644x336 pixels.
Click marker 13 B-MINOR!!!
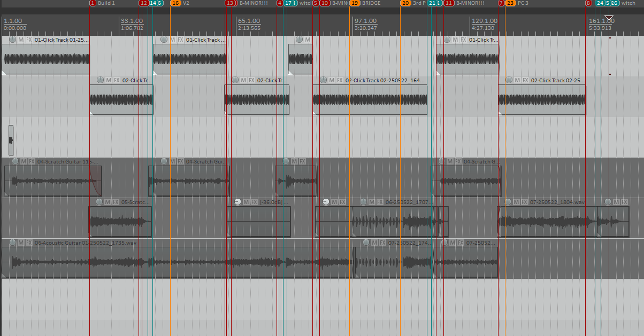tap(230, 3)
